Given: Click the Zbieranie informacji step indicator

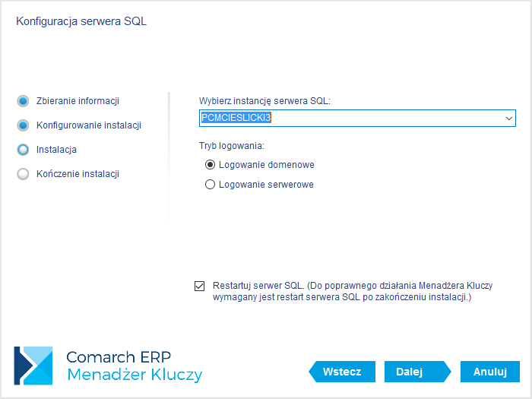Looking at the screenshot, I should click(23, 101).
